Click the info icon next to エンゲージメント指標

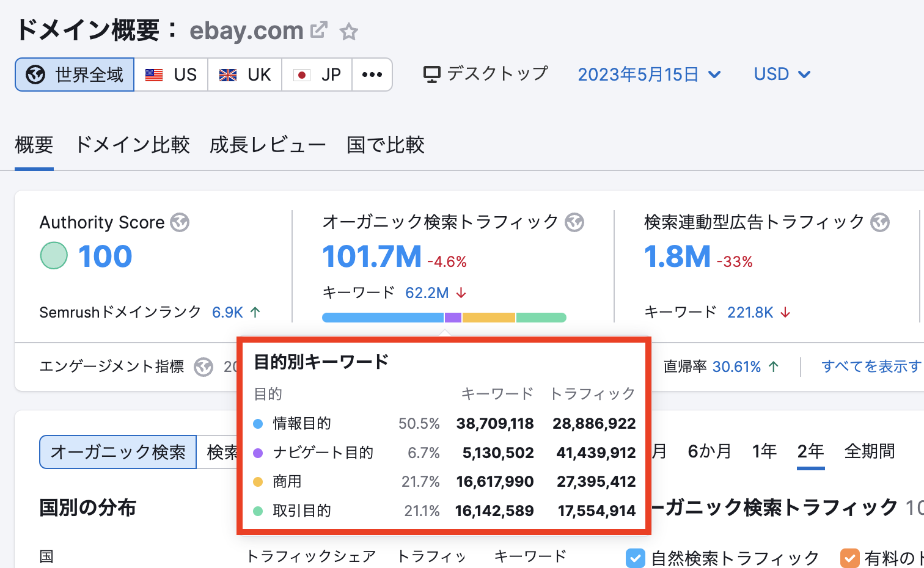click(203, 367)
